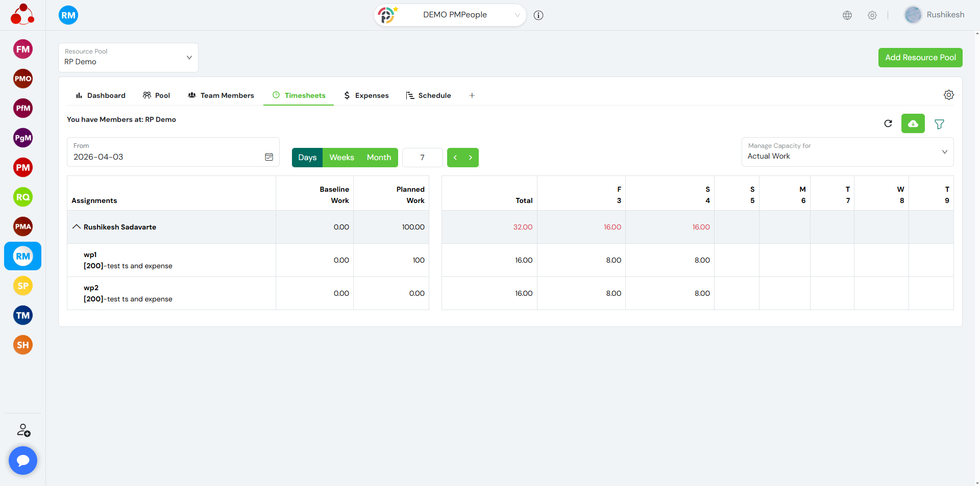Click the language globe icon
This screenshot has height=486, width=980.
coord(847,15)
